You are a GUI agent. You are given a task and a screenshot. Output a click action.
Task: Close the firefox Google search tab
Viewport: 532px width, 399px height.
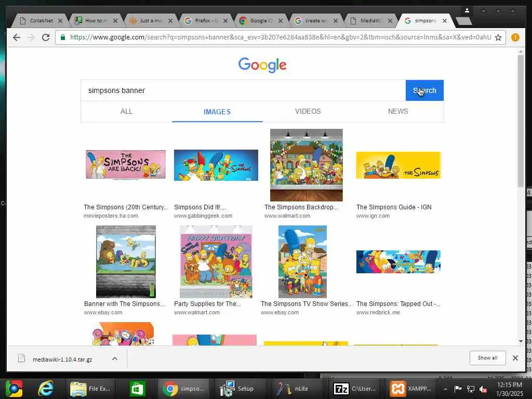tap(225, 21)
